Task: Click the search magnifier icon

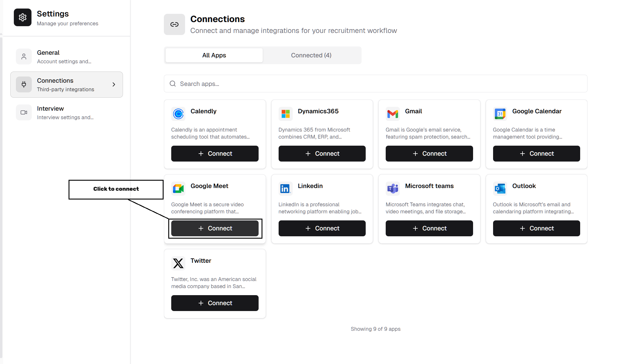Action: point(173,84)
